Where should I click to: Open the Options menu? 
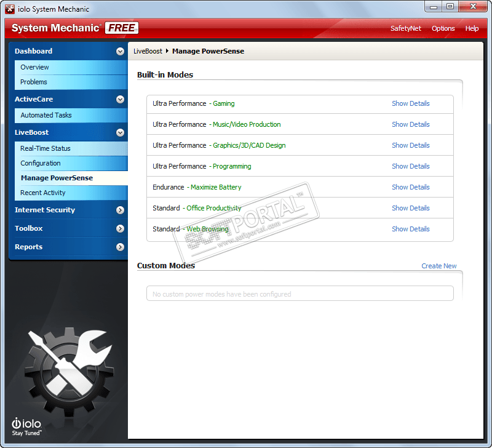tap(443, 28)
